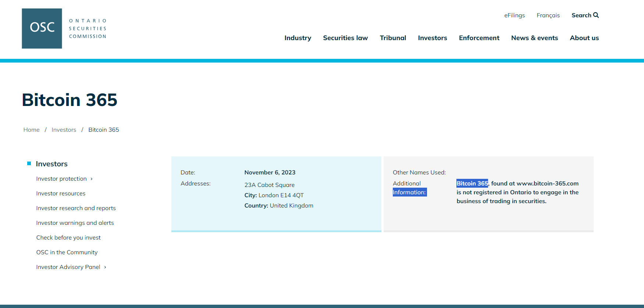Open the Securities law menu
Screen dimensions: 644x308
345,38
